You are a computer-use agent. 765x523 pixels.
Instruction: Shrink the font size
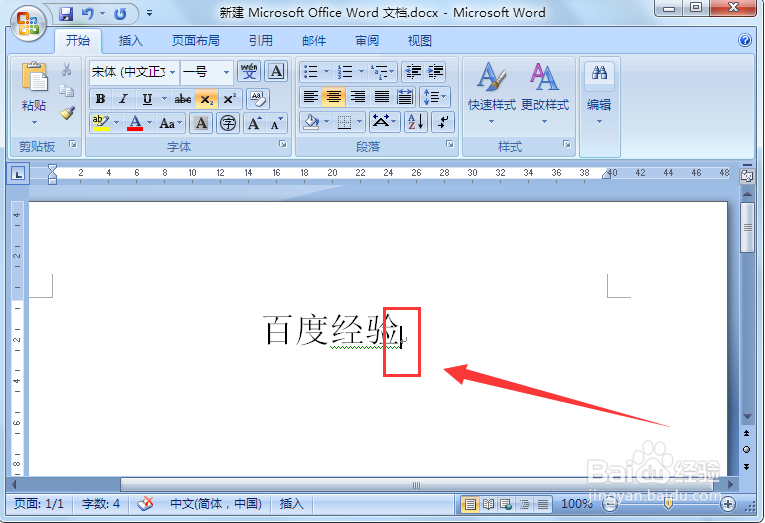pos(276,123)
